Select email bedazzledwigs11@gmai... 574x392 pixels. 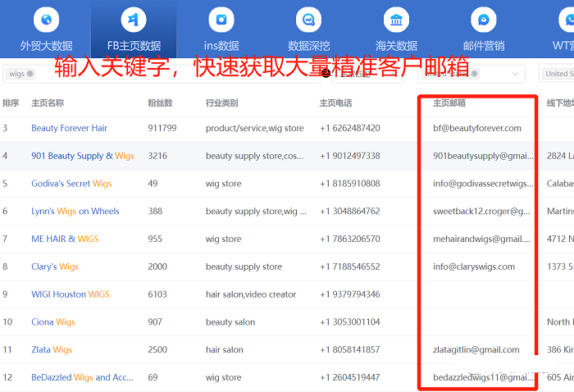pyautogui.click(x=483, y=377)
